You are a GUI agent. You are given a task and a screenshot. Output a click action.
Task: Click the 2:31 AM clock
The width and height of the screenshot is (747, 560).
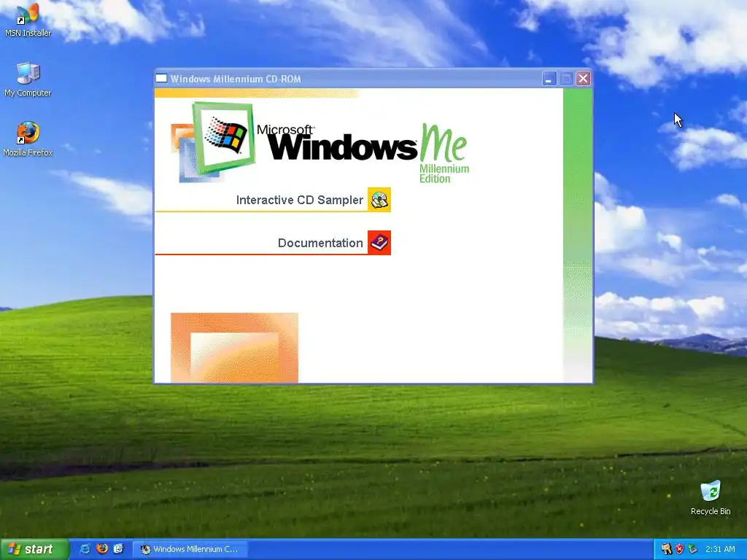point(720,549)
